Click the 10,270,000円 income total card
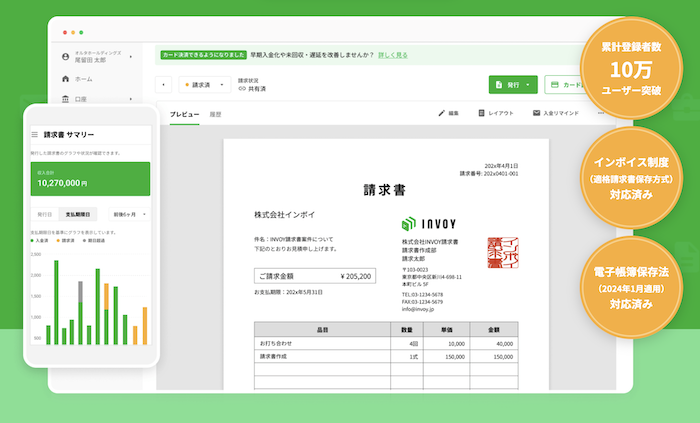Screen dimensions: 700x423 tap(90, 179)
